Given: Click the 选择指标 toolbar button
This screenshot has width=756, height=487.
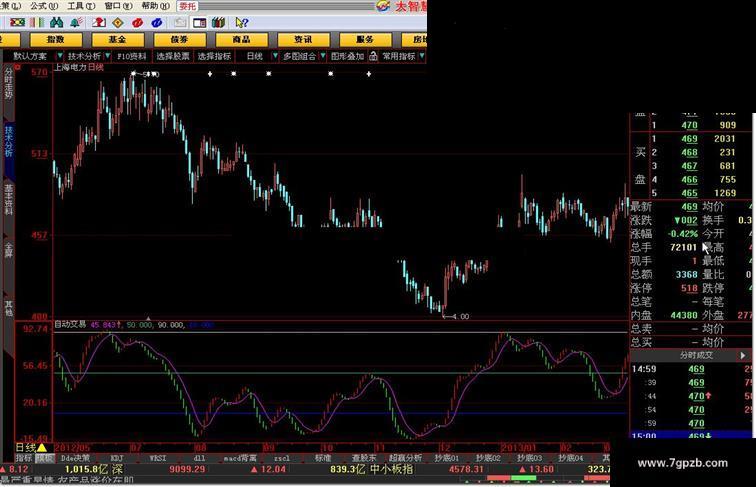Looking at the screenshot, I should [x=214, y=56].
